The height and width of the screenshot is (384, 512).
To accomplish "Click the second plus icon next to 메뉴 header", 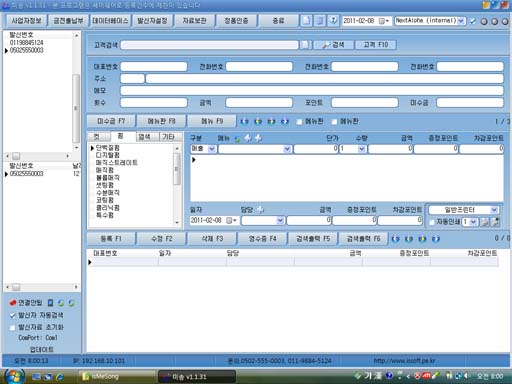I will coord(258,138).
